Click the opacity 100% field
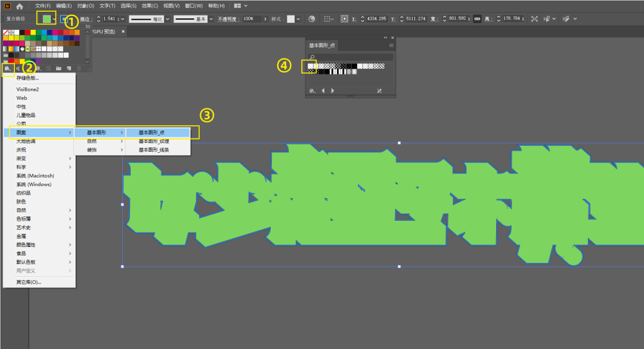Viewport: 644px width, 349px height. point(252,19)
